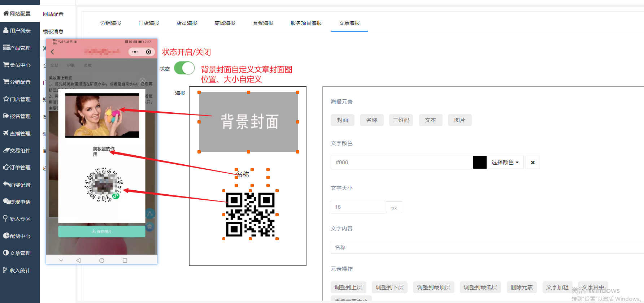Click 保存图片 button in phone preview
This screenshot has width=644, height=303.
(x=102, y=231)
